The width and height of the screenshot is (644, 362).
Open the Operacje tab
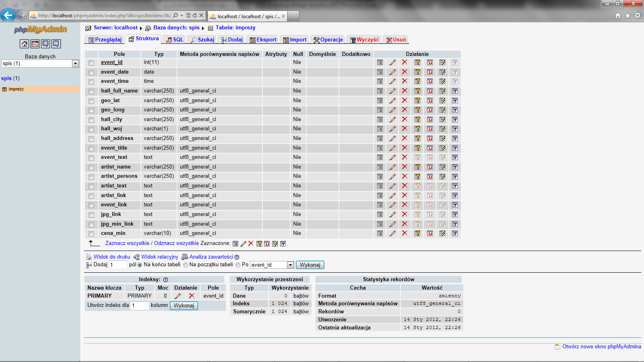[x=328, y=40]
